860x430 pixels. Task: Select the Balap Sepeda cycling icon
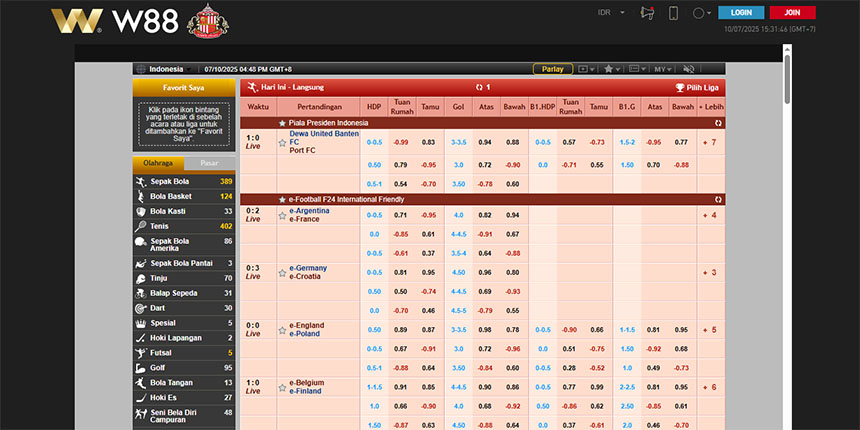(141, 293)
